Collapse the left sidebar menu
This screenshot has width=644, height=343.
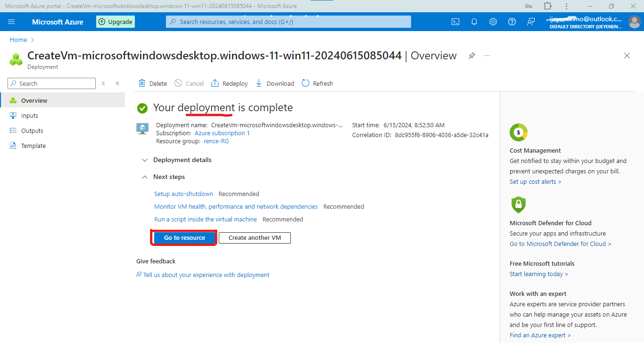(x=117, y=83)
